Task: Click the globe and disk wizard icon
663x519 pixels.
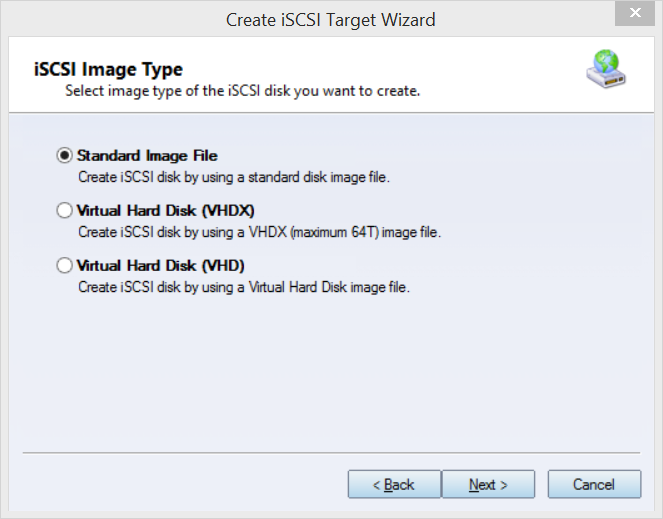Action: tap(606, 69)
